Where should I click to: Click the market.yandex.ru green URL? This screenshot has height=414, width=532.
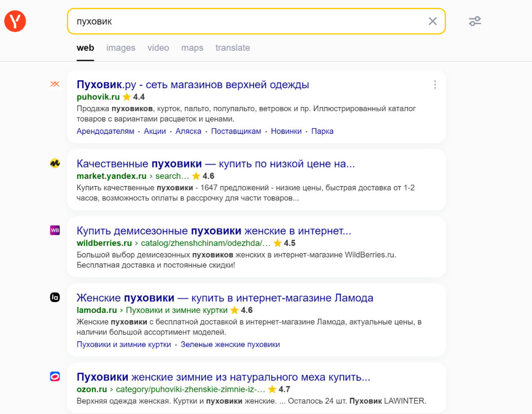coord(111,176)
